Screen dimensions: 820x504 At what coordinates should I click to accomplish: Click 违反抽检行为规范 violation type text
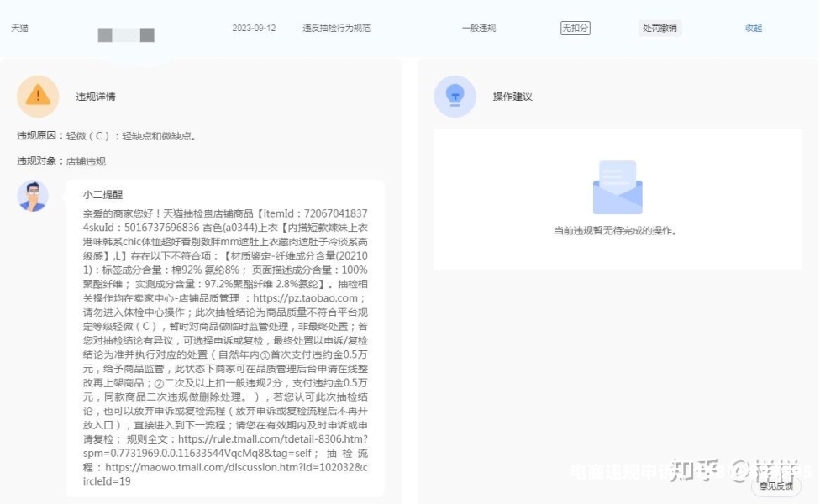point(336,29)
